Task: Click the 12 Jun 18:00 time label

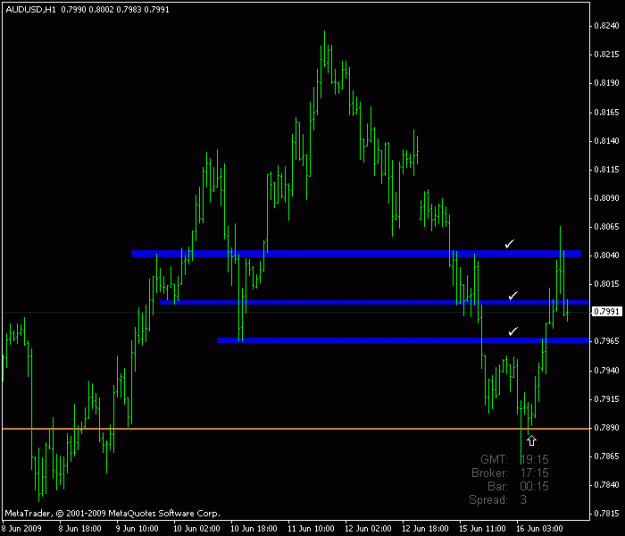Action: 425,529
